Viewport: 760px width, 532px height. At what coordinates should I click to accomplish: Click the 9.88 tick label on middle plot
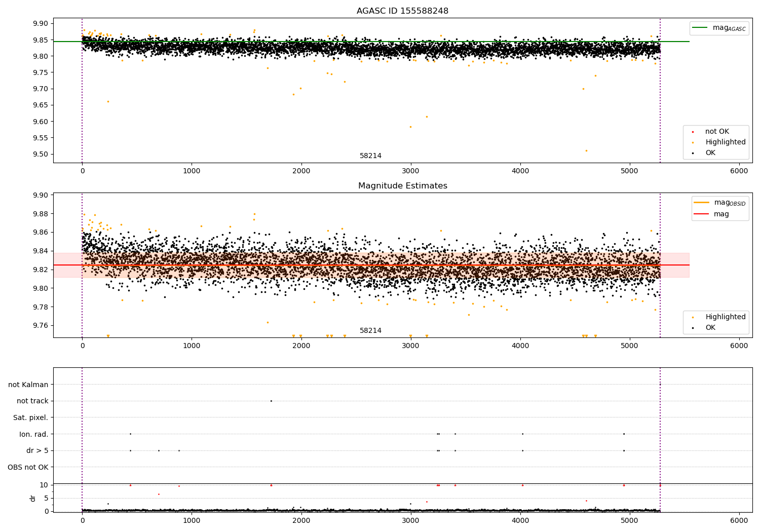coord(40,214)
